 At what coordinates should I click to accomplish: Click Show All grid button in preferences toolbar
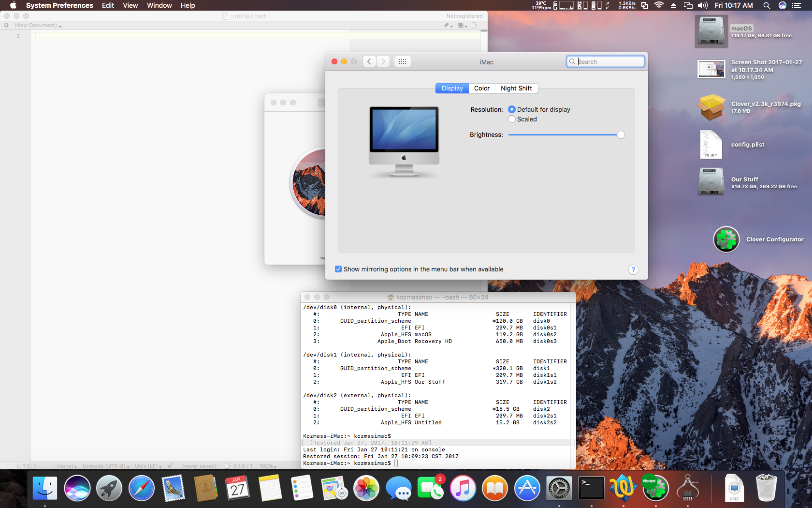coord(403,61)
